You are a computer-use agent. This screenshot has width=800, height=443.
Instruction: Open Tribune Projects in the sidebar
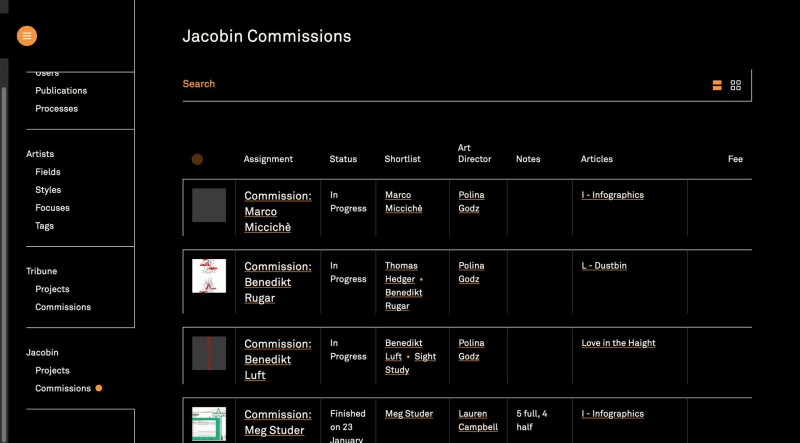pyautogui.click(x=52, y=289)
